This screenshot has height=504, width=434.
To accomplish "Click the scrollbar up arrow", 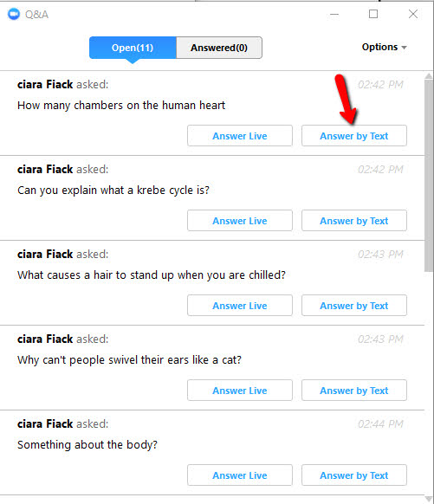I will click(x=429, y=76).
